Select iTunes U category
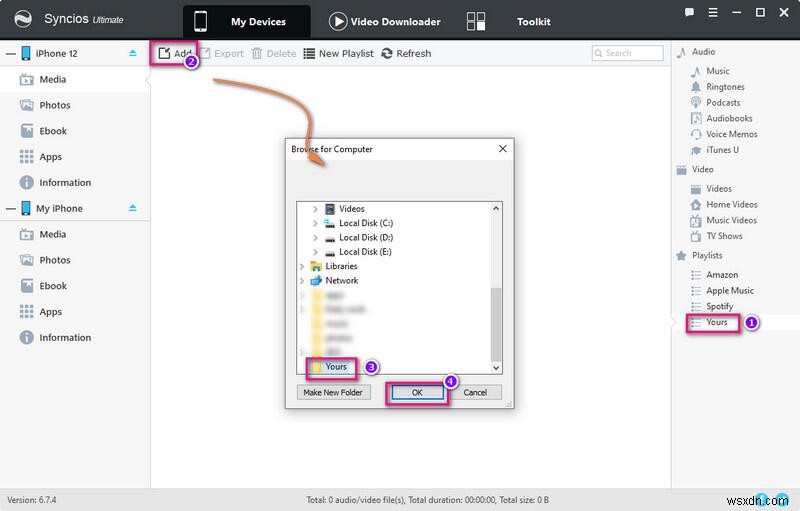This screenshot has height=511, width=800. (x=721, y=150)
